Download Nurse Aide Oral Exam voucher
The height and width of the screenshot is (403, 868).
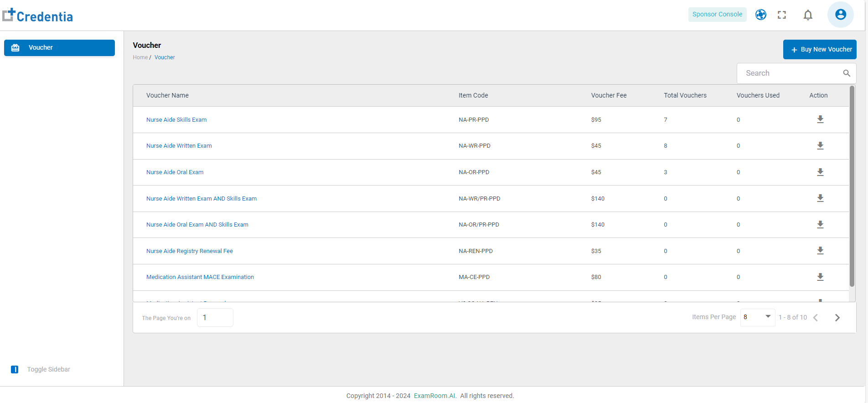click(x=820, y=172)
